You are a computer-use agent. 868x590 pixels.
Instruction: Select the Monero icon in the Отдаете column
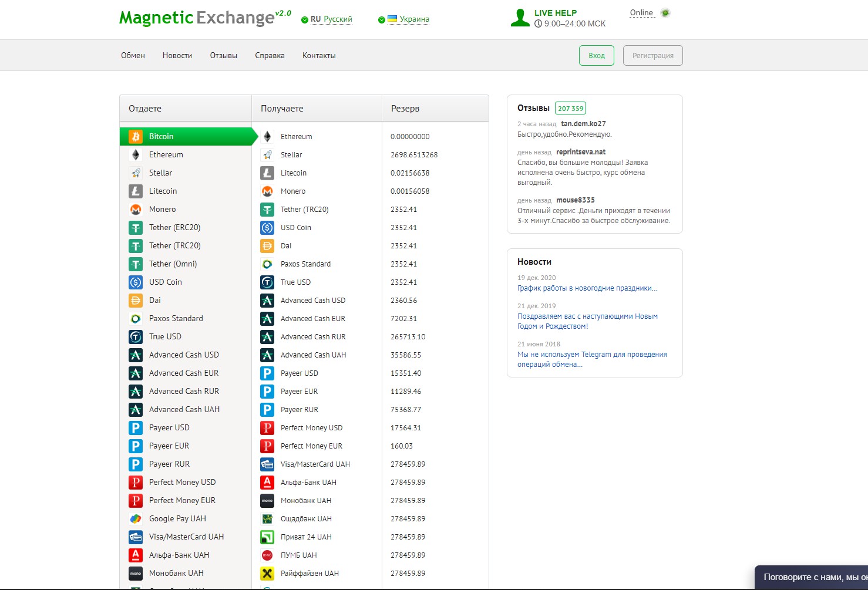(136, 209)
